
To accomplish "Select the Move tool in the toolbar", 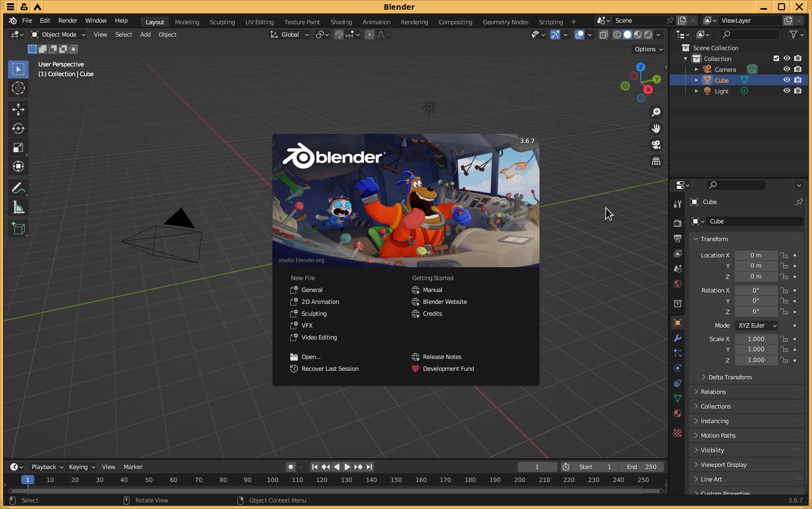I will (x=18, y=110).
